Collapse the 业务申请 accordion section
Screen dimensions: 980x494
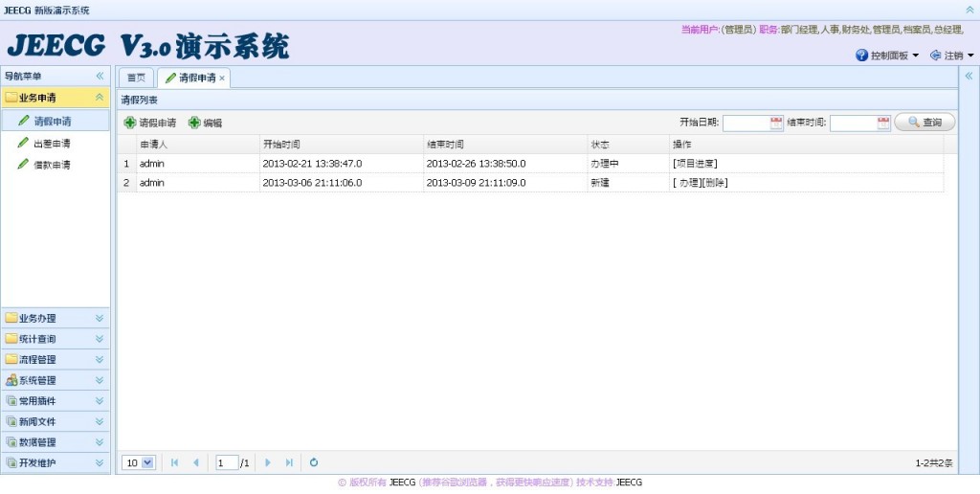pos(100,97)
